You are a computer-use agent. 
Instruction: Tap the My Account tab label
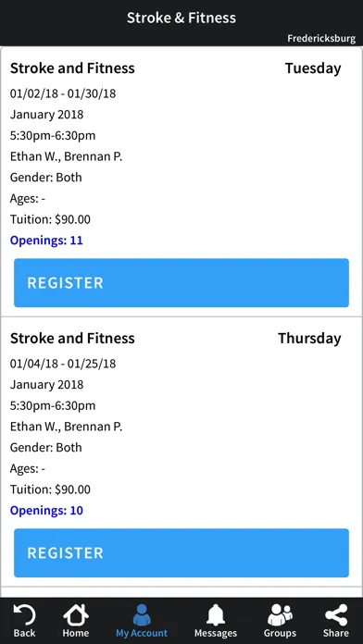click(142, 633)
